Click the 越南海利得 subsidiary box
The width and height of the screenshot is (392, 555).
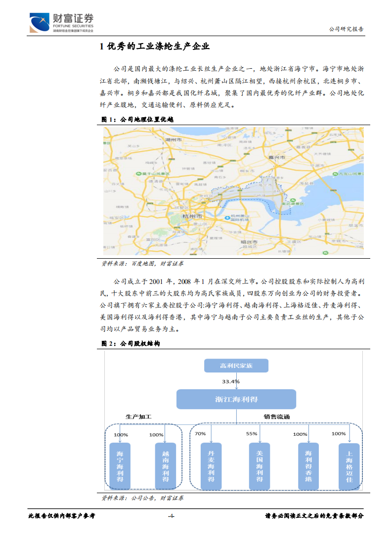tap(166, 466)
